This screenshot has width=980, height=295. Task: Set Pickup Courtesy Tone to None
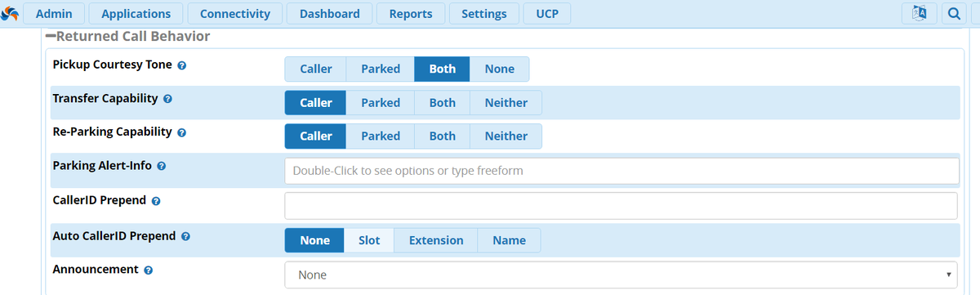pyautogui.click(x=499, y=69)
